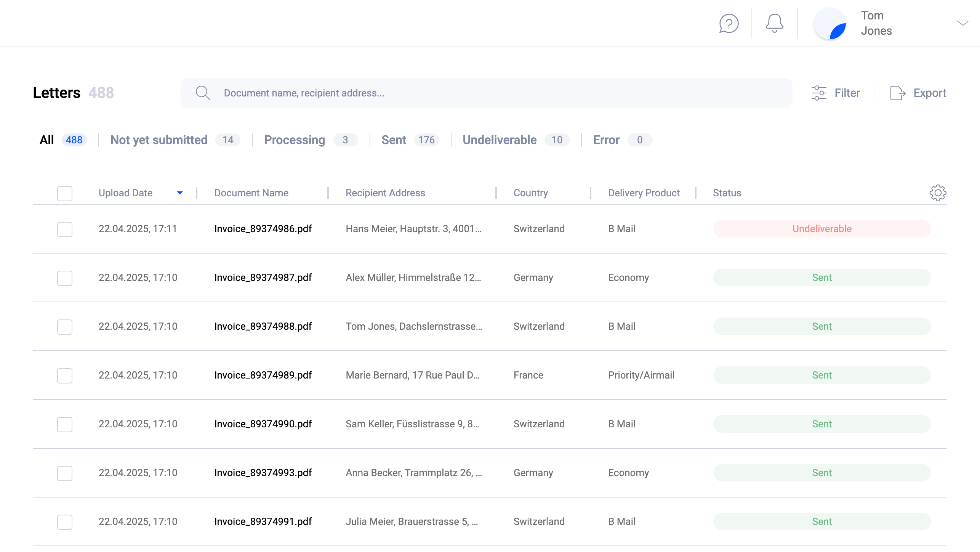The image size is (980, 552).
Task: Click the Export button
Action: coord(930,93)
